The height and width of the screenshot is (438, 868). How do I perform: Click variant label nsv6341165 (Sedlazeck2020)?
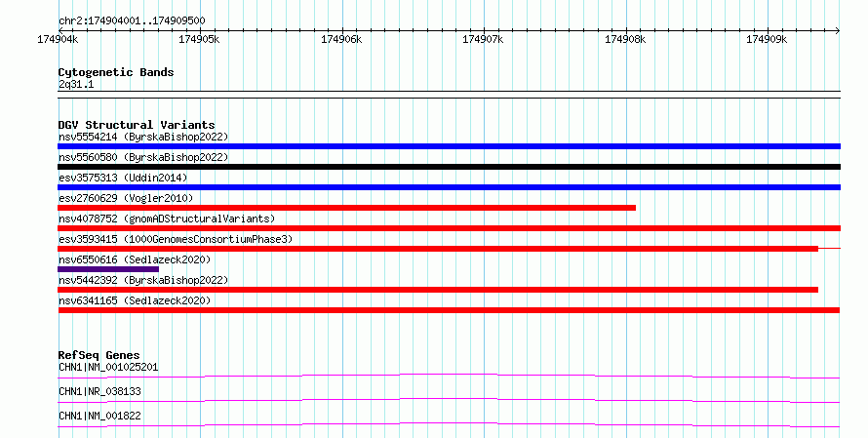(x=135, y=300)
